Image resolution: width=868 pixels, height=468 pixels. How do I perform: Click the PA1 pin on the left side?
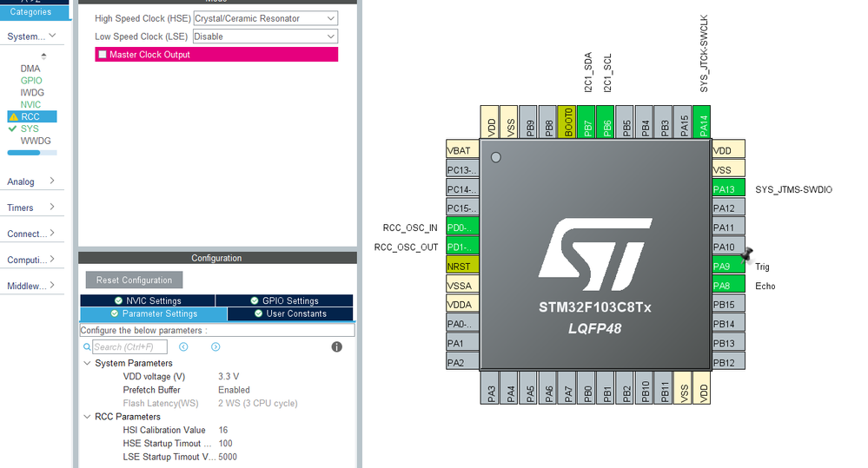point(462,343)
